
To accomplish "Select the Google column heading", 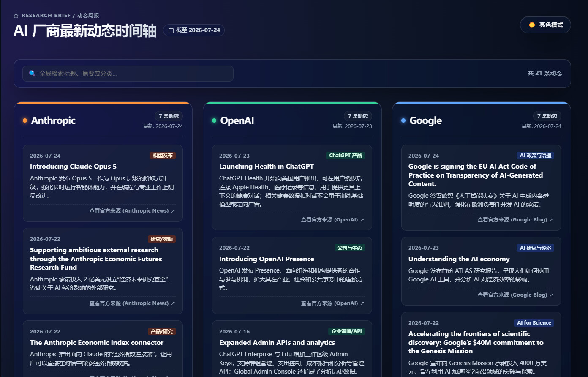I will (425, 120).
